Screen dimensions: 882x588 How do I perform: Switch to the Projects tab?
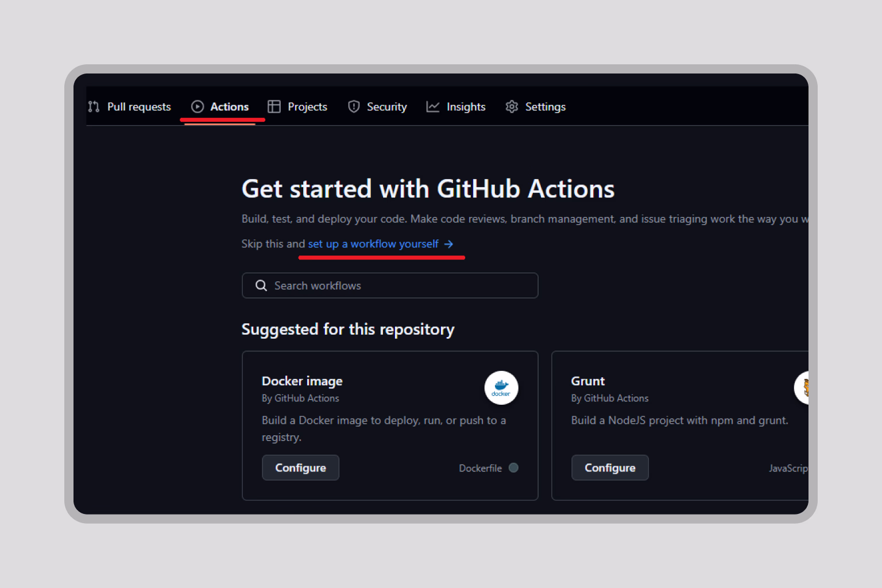tap(297, 107)
